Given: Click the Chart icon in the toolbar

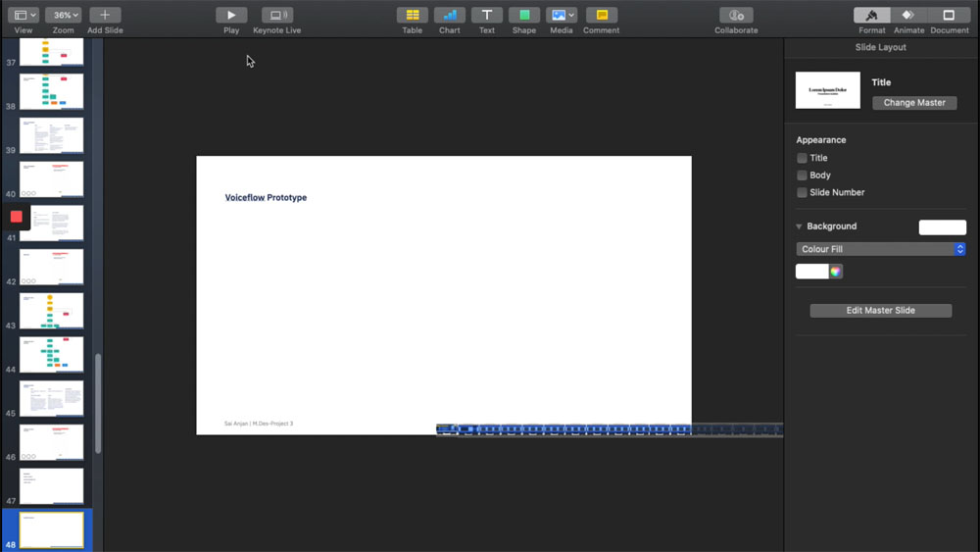Looking at the screenshot, I should pos(450,15).
